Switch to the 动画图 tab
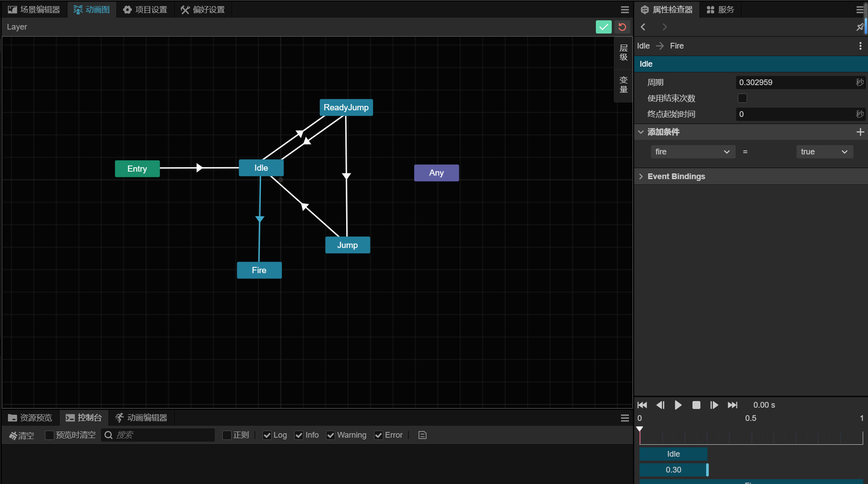The image size is (868, 484). coord(91,10)
